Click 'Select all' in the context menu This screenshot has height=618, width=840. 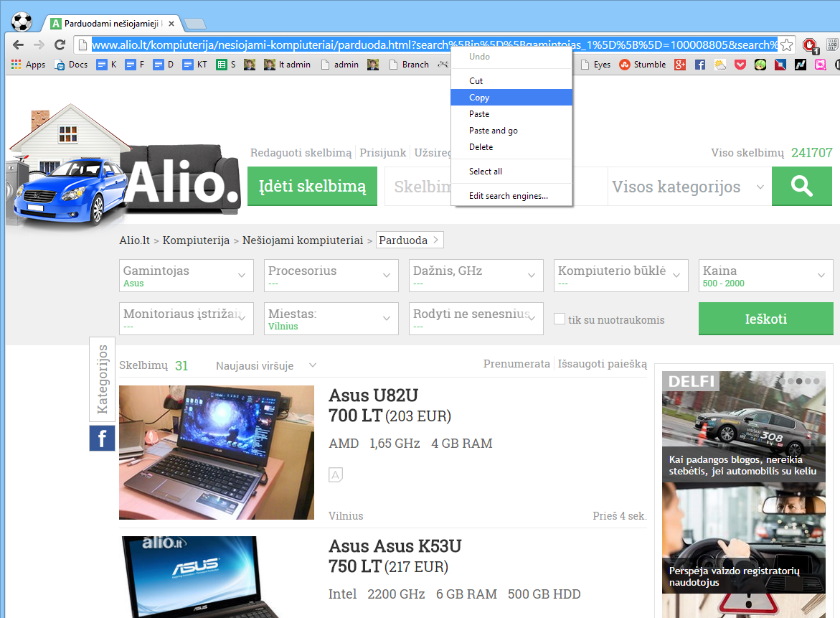tap(511, 172)
